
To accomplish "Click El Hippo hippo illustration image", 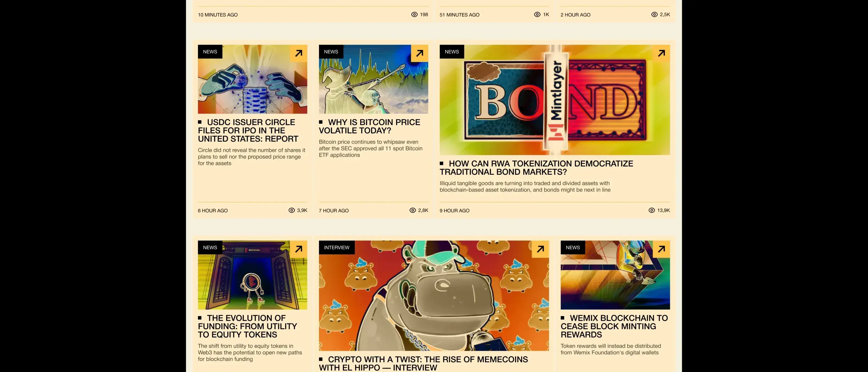I will [x=434, y=295].
